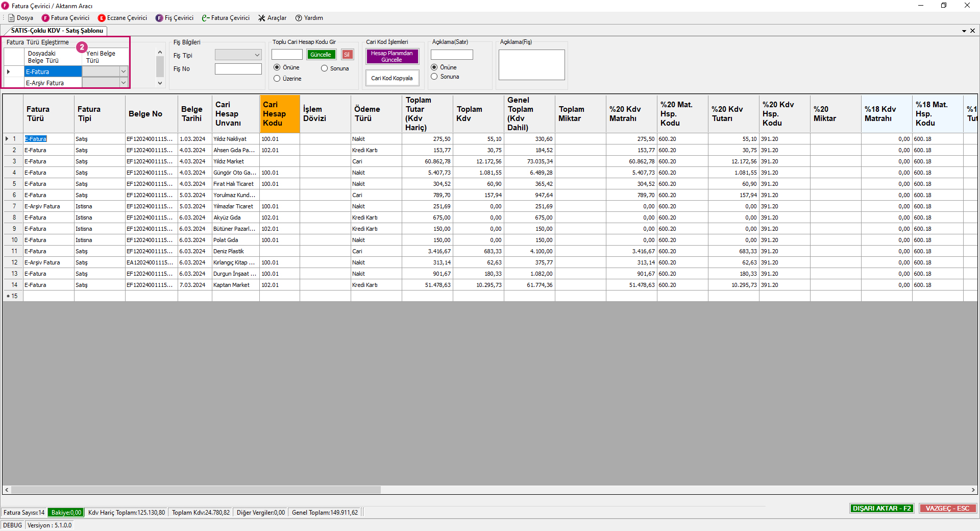Screen dimensions: 980x531
Task: Click the Fatura Çevirici pink F icon
Action: pyautogui.click(x=45, y=18)
